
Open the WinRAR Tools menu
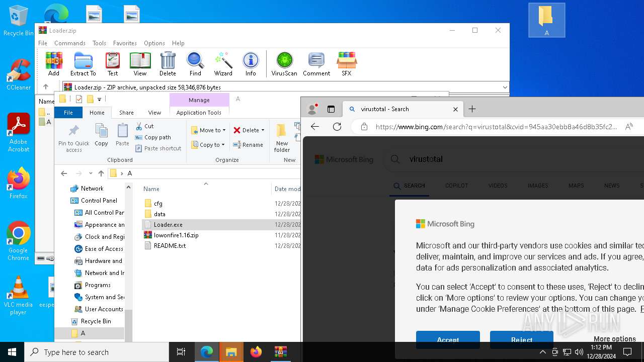tap(99, 43)
